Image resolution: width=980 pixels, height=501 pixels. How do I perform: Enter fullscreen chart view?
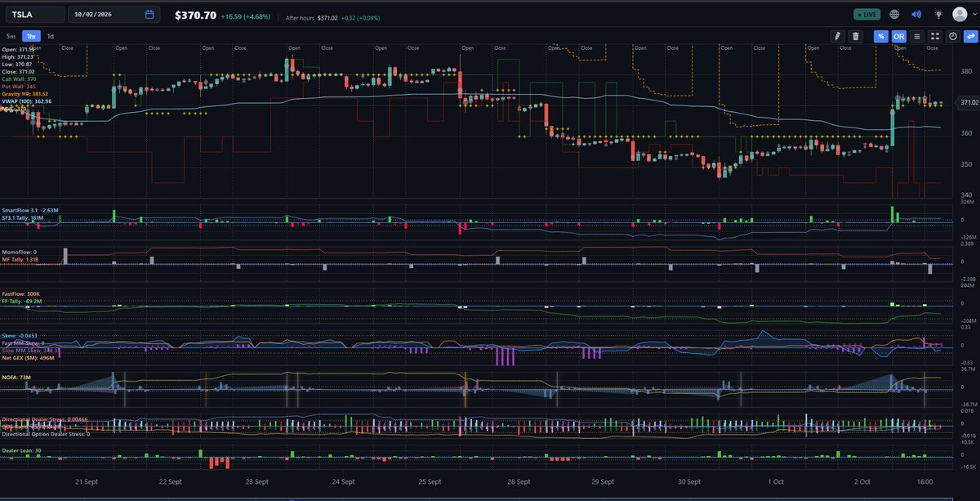click(935, 36)
